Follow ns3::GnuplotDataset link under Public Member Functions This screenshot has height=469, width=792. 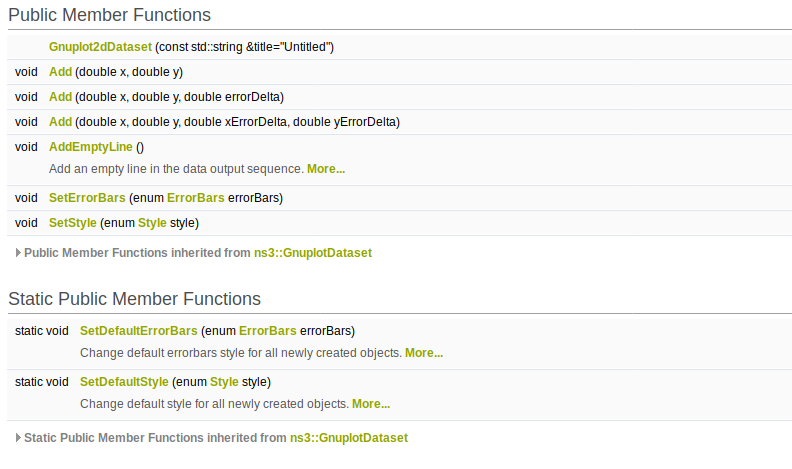[x=313, y=253]
